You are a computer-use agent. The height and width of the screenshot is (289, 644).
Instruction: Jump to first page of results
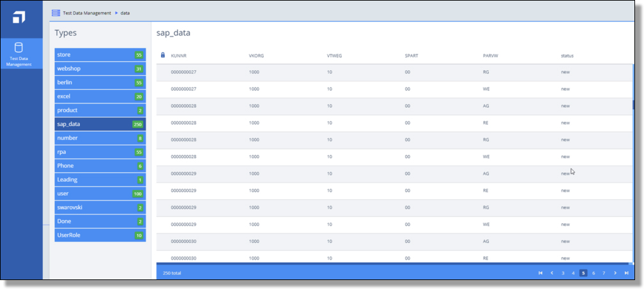[x=540, y=273]
